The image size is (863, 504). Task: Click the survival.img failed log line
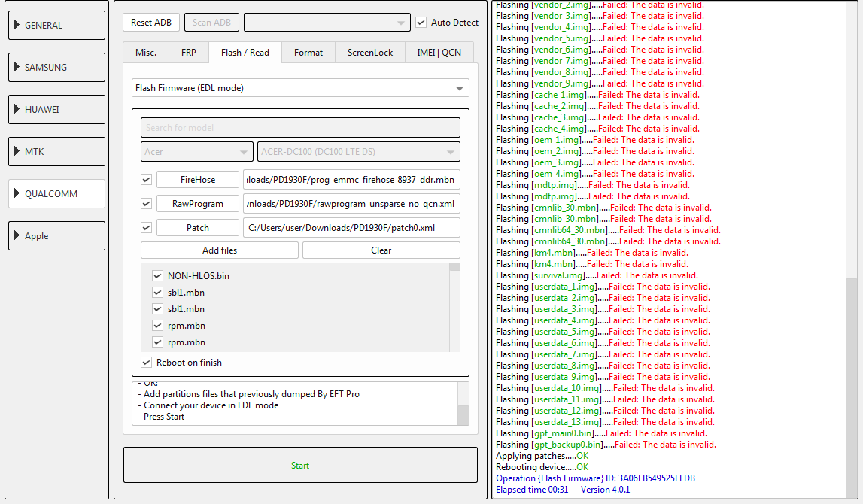(x=597, y=275)
